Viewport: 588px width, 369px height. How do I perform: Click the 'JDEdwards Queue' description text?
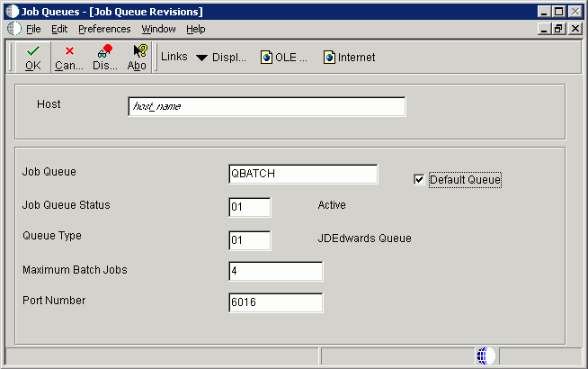click(364, 238)
